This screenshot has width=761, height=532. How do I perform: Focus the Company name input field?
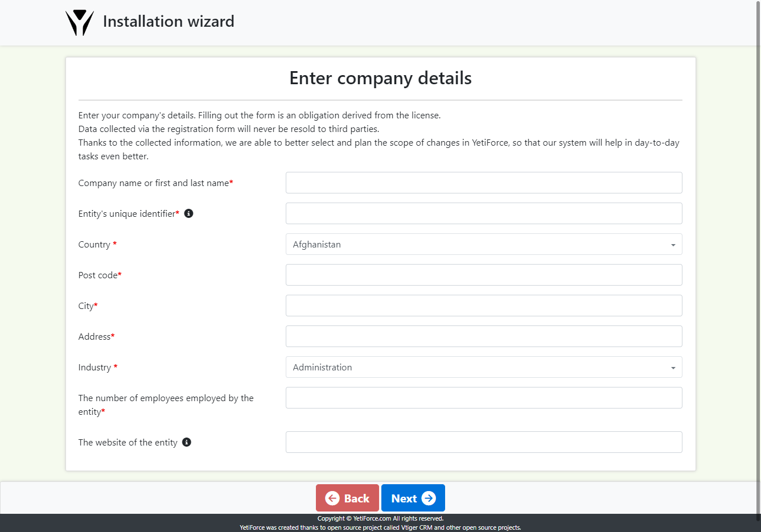coord(483,183)
